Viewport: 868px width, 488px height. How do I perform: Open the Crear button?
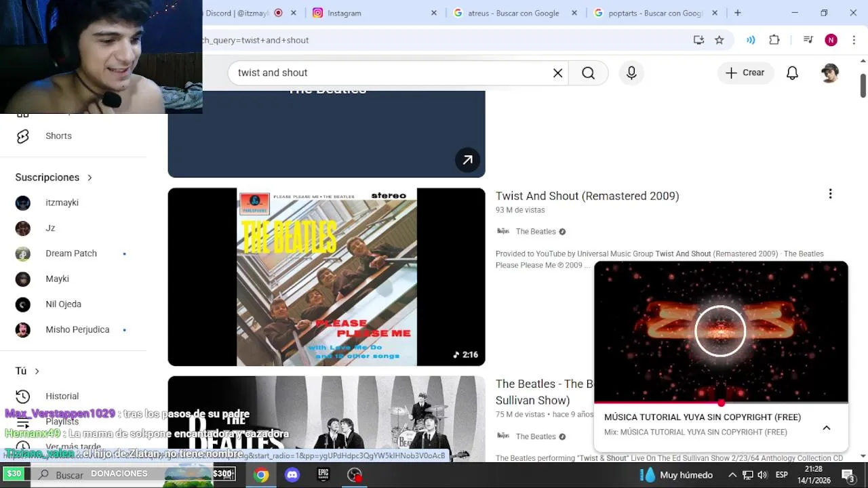[745, 73]
